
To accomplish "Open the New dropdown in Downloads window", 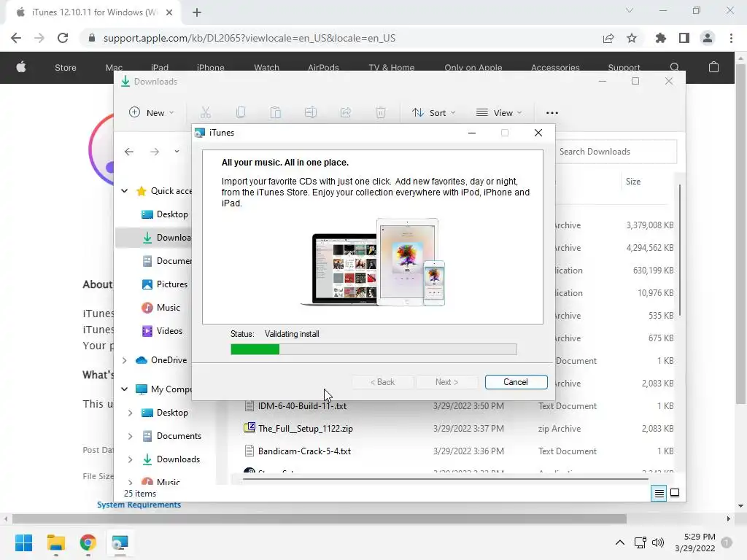I will (152, 113).
